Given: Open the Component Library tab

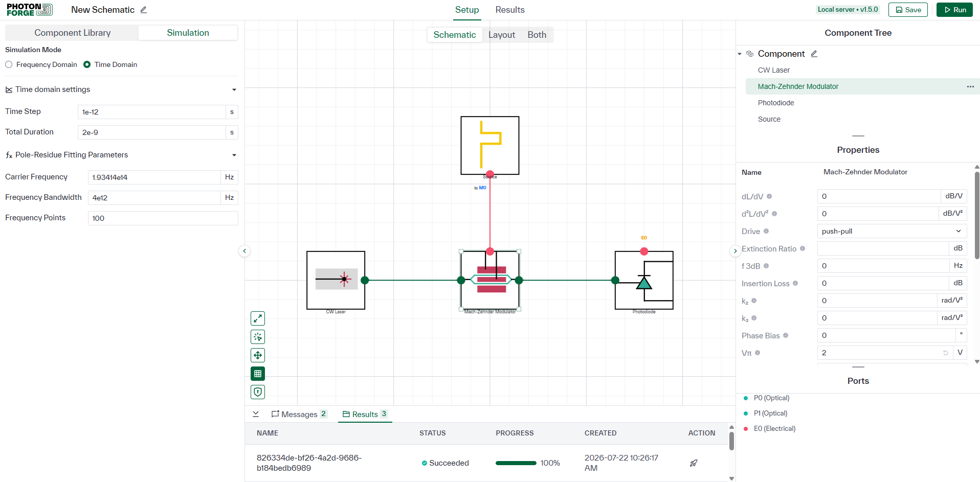Looking at the screenshot, I should pyautogui.click(x=72, y=33).
